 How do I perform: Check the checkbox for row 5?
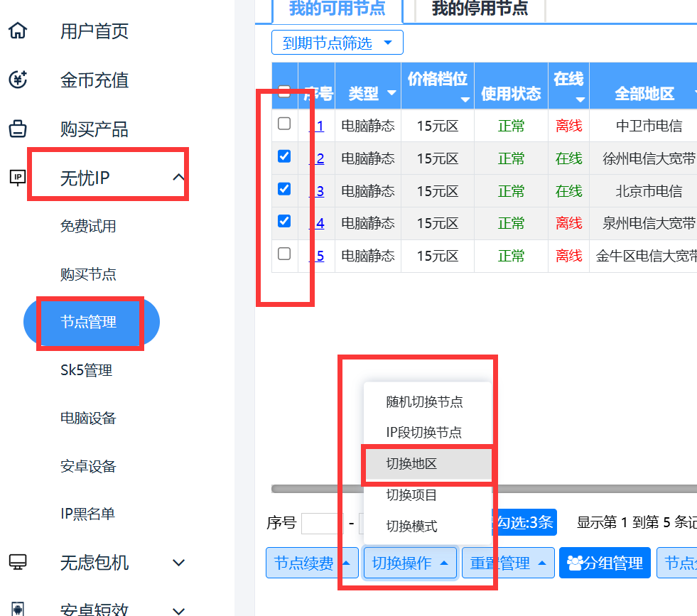tap(284, 254)
